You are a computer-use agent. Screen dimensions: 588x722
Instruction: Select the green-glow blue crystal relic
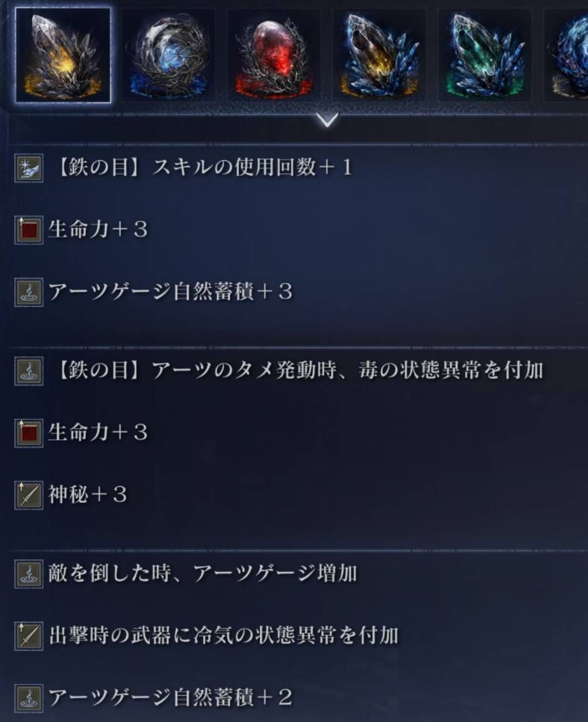point(486,56)
